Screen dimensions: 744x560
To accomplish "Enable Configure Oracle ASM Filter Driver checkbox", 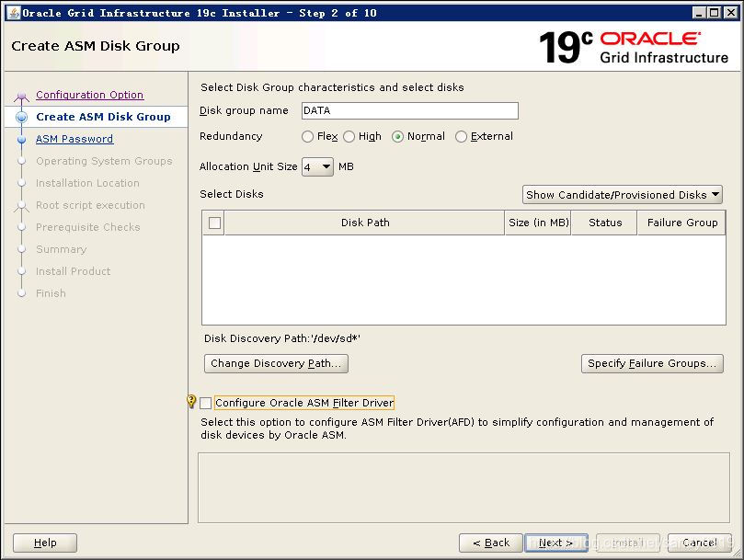I will tap(205, 403).
